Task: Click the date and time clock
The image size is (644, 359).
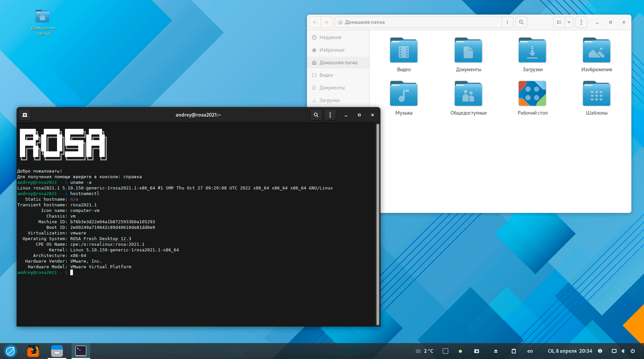Action: pyautogui.click(x=570, y=351)
